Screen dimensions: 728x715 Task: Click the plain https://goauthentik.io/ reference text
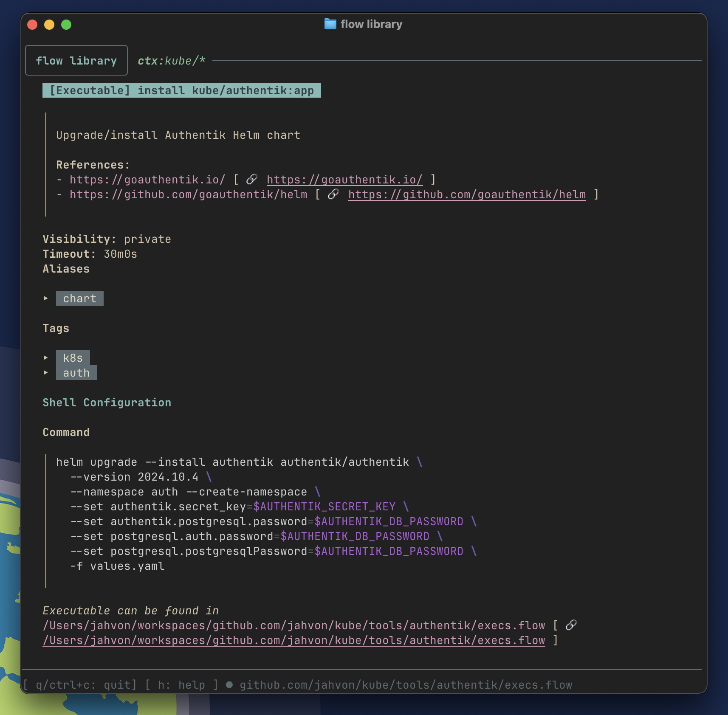pos(147,180)
